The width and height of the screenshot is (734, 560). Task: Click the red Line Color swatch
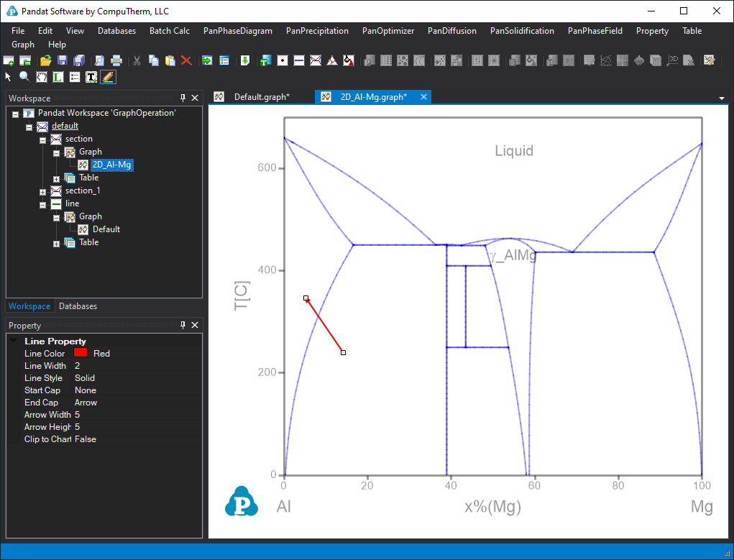pyautogui.click(x=81, y=353)
